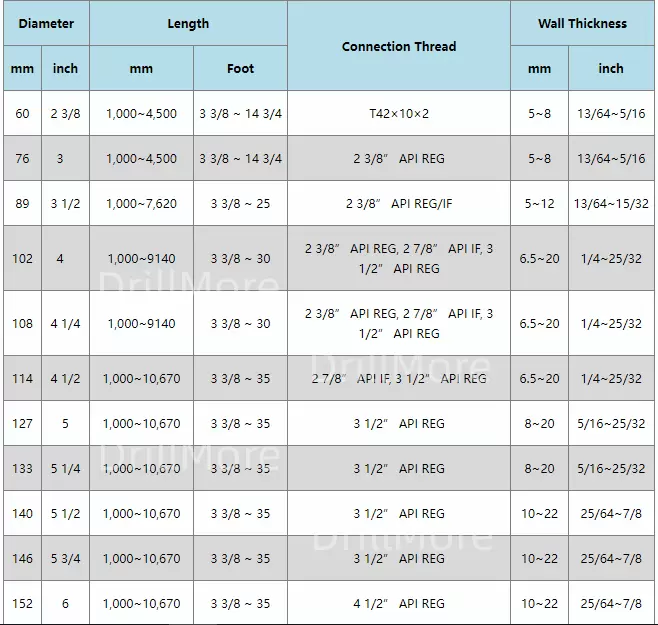This screenshot has width=658, height=625.
Task: Select the Connection Thread header cell
Action: click(x=398, y=46)
